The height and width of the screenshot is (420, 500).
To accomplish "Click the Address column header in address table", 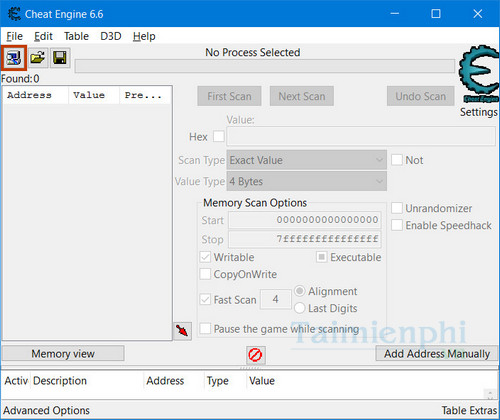I will tap(173, 381).
